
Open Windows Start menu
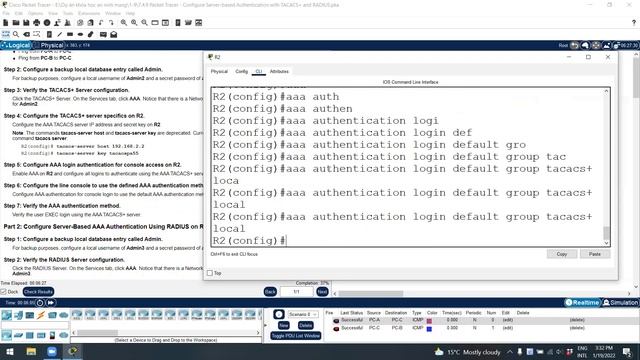pos(10,351)
